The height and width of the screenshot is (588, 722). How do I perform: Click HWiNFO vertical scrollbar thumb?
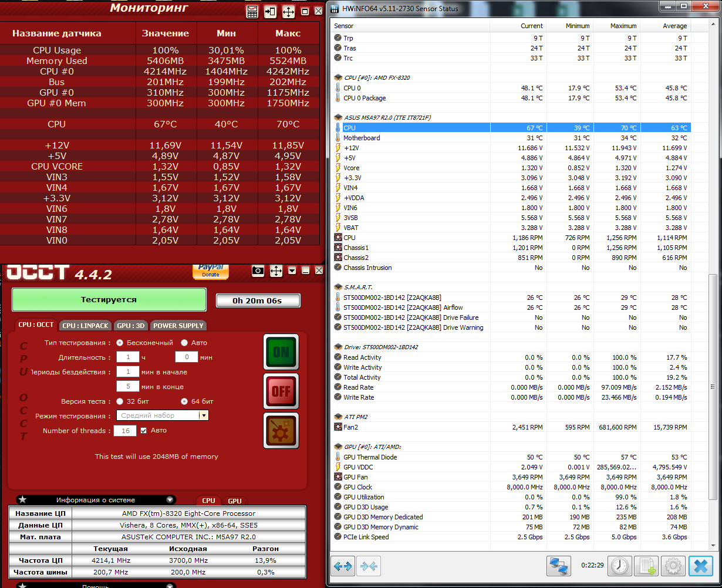(713, 386)
